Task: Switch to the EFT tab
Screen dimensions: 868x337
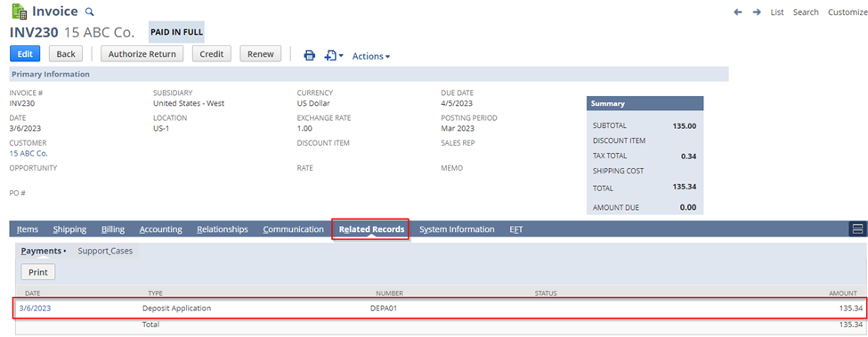Action: click(x=516, y=229)
